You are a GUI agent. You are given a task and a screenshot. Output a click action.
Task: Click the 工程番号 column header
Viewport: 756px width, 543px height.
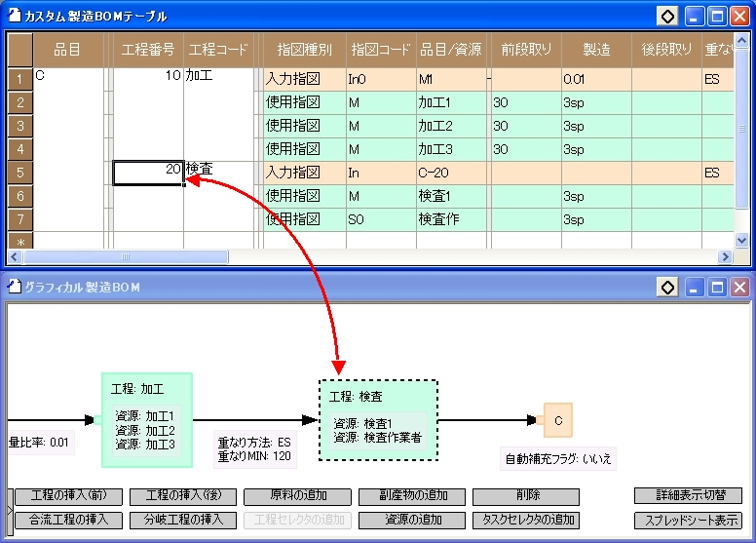(148, 50)
